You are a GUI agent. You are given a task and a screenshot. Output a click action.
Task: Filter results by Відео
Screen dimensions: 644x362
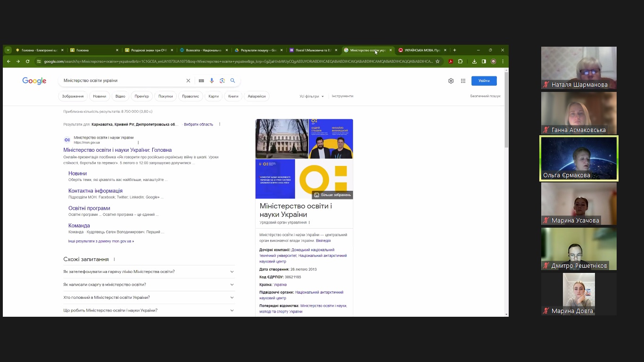pyautogui.click(x=120, y=96)
